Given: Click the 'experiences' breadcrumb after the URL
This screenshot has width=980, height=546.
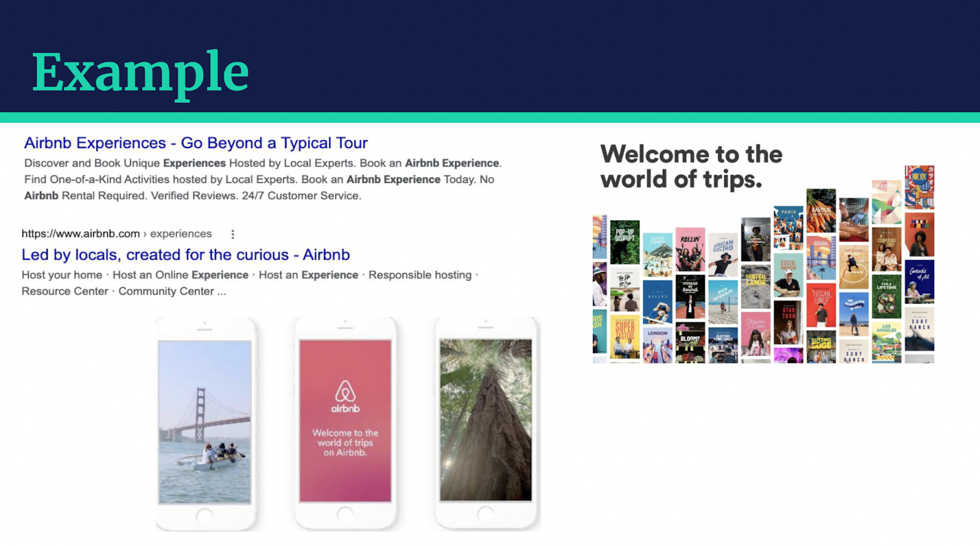Looking at the screenshot, I should (181, 234).
